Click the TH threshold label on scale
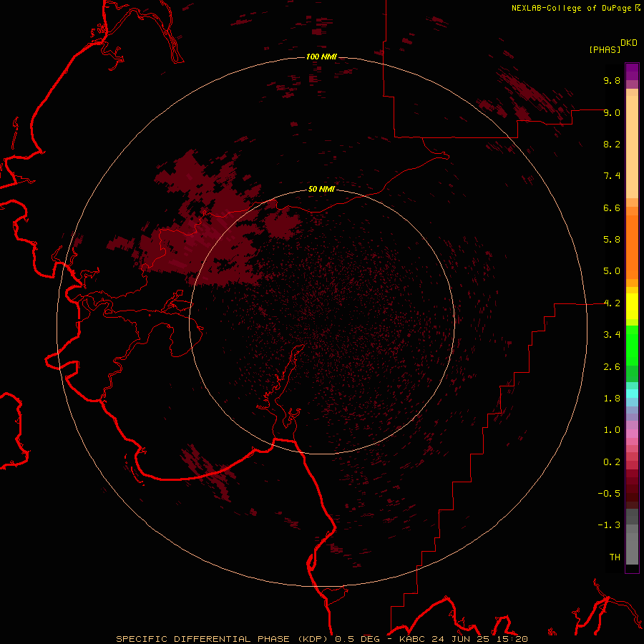644x644 pixels. click(x=615, y=557)
